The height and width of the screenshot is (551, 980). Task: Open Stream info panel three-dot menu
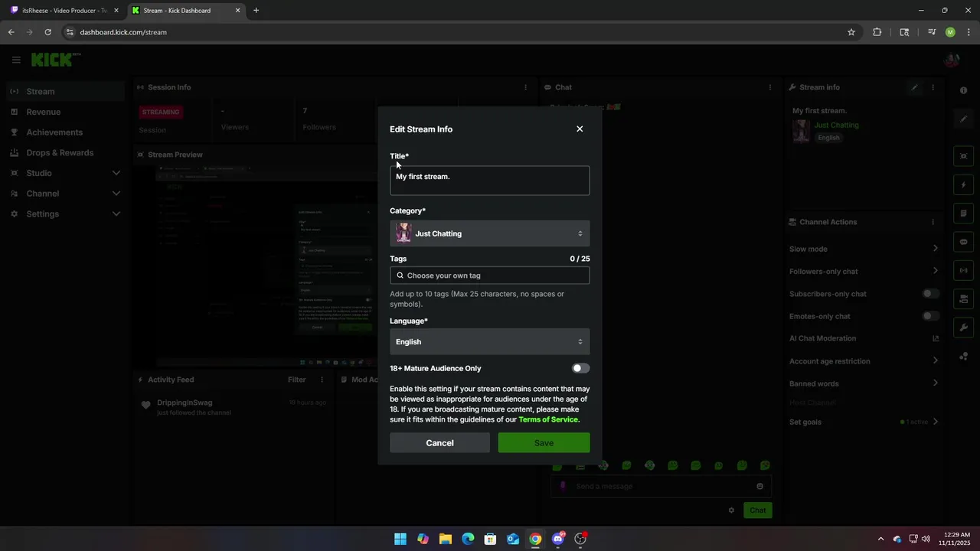click(x=933, y=87)
